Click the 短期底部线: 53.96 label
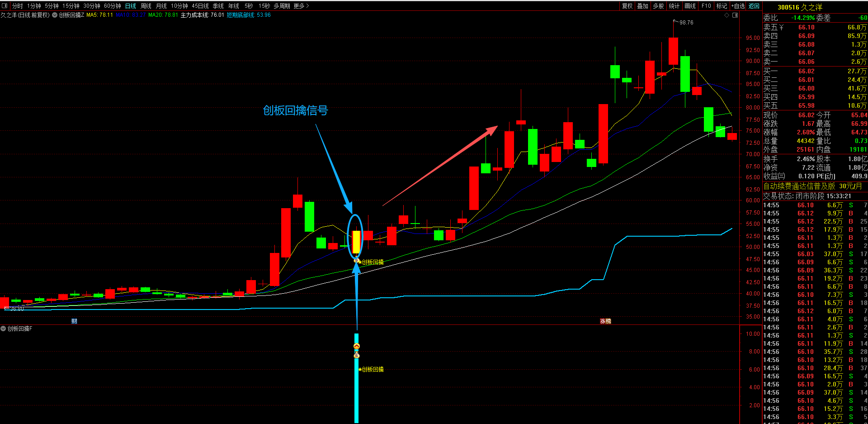868x424 pixels. tap(249, 15)
